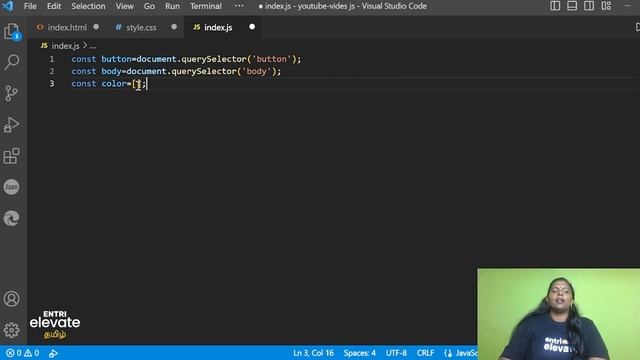The image size is (640, 360).
Task: Open the Explorer view in activity bar
Action: click(x=11, y=31)
